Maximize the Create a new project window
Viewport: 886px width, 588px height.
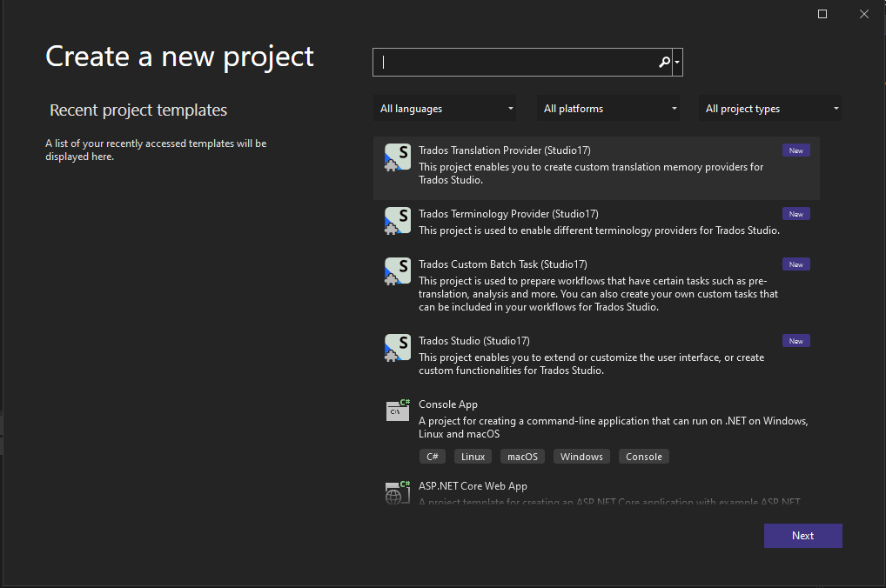tap(822, 14)
